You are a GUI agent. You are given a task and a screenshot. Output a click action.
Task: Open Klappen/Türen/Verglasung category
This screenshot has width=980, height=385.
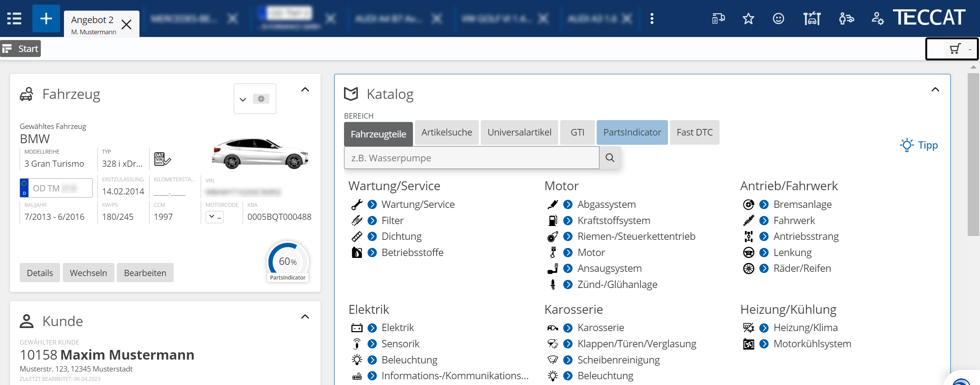[x=637, y=344]
